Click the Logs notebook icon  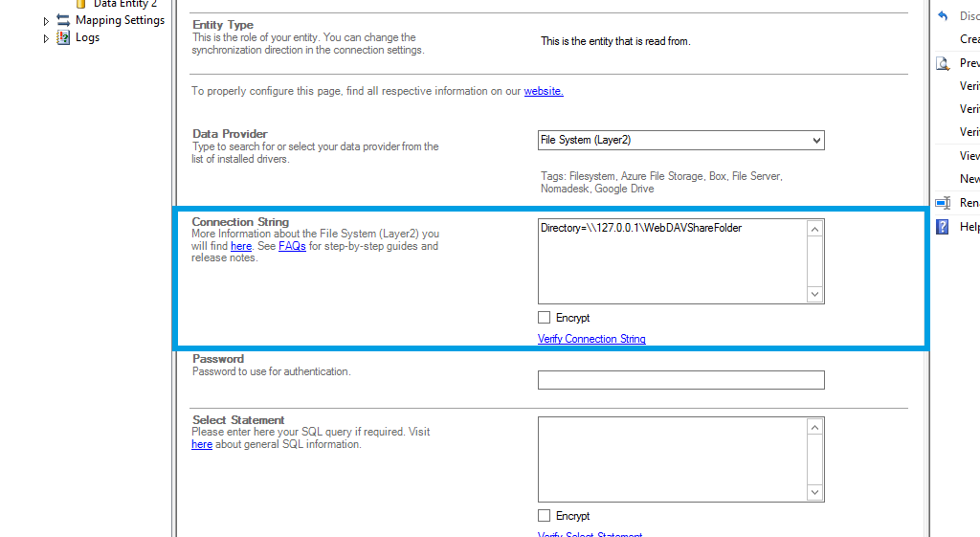click(63, 38)
